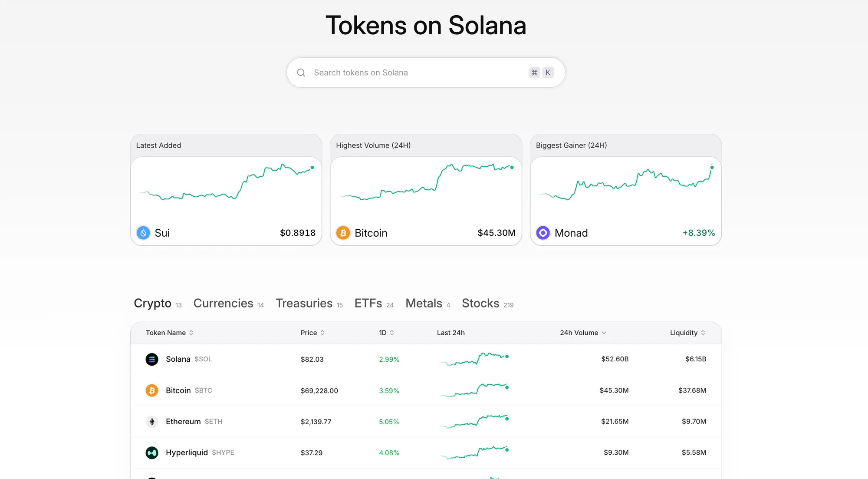The width and height of the screenshot is (868, 479).
Task: Click the Solana 24h sparkline chart
Action: (x=474, y=359)
